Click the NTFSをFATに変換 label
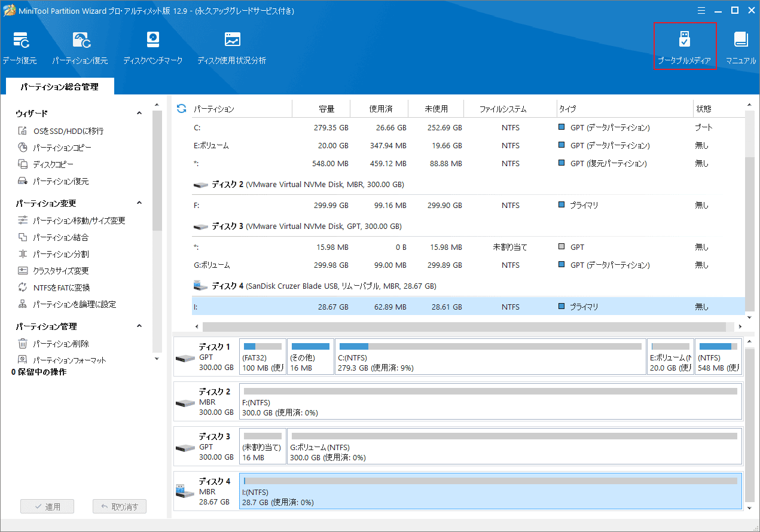This screenshot has width=760, height=532. coord(62,288)
